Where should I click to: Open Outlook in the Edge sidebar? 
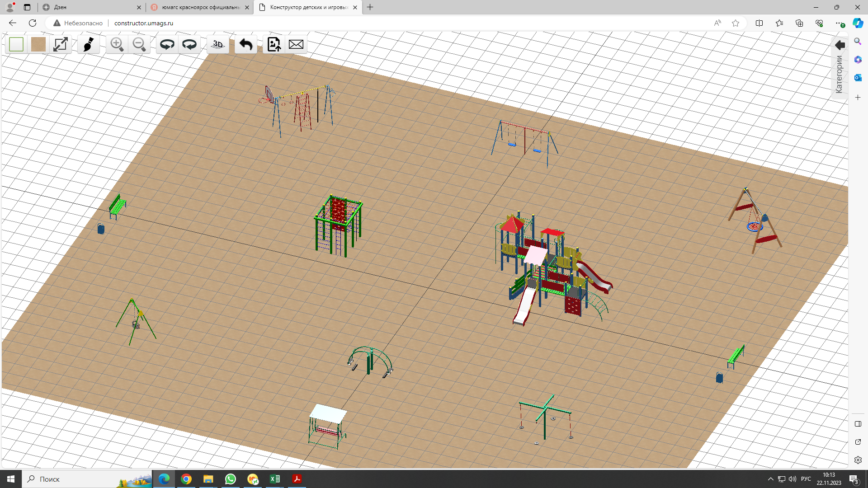pos(858,78)
